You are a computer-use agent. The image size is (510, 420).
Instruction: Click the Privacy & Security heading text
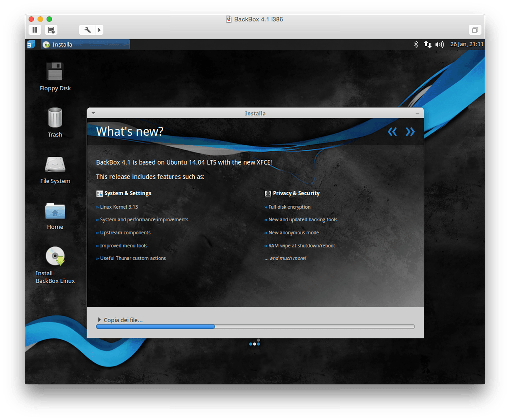point(296,193)
